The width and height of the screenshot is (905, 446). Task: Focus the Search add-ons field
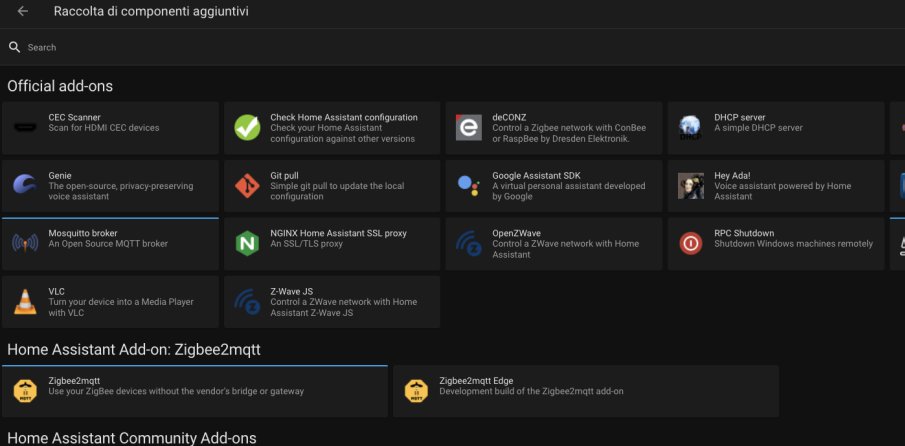coord(452,47)
